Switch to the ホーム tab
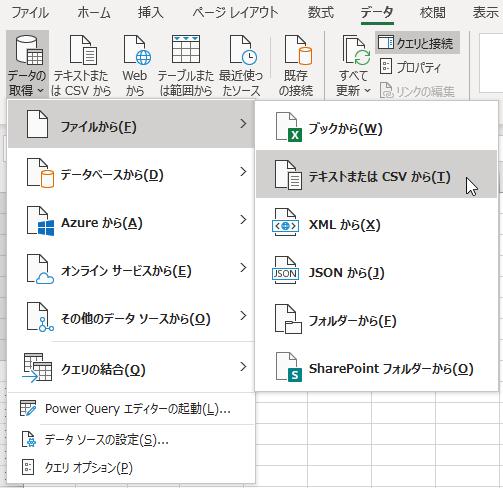 (x=94, y=13)
